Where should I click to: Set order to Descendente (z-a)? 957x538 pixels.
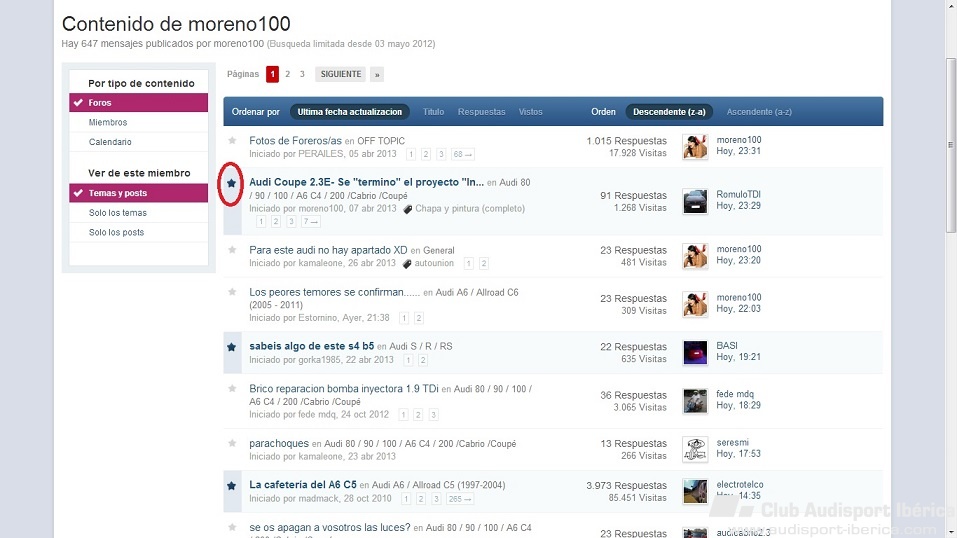669,112
